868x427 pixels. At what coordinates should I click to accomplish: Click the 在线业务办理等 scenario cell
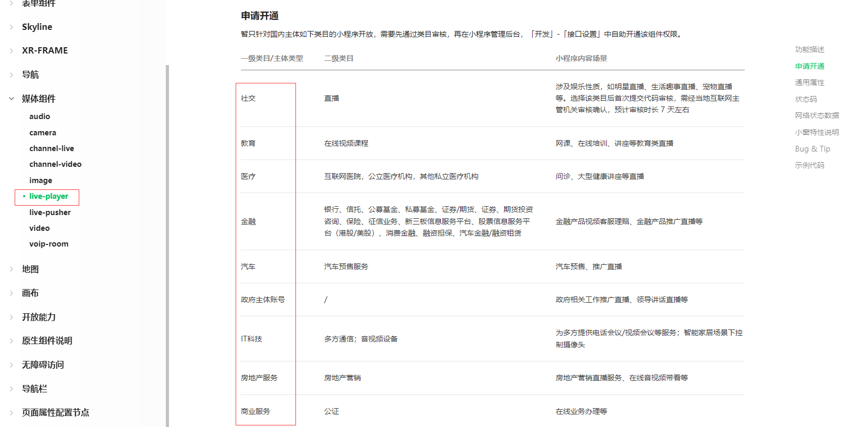pyautogui.click(x=581, y=411)
